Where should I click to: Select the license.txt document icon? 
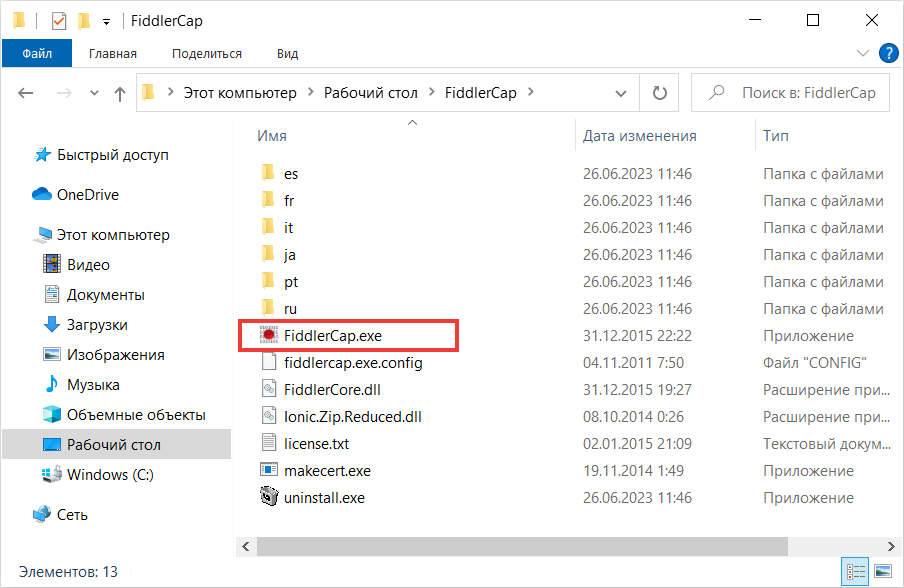(269, 443)
